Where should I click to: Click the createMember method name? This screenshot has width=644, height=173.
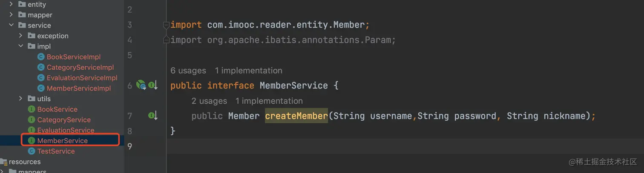296,116
